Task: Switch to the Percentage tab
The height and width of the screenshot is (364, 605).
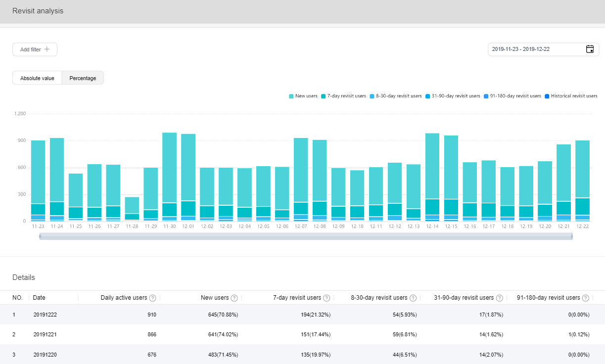Action: [82, 78]
